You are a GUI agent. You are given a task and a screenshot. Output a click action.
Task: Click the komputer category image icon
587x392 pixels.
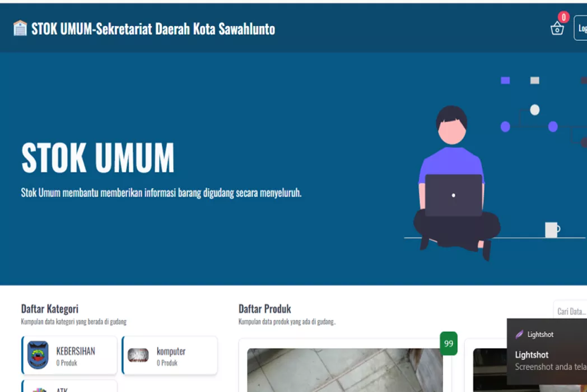coord(138,355)
